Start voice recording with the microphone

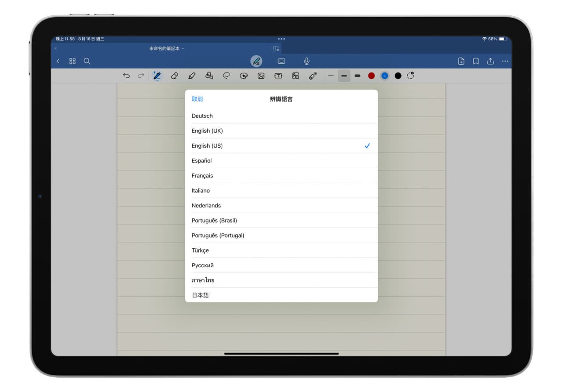(x=306, y=61)
